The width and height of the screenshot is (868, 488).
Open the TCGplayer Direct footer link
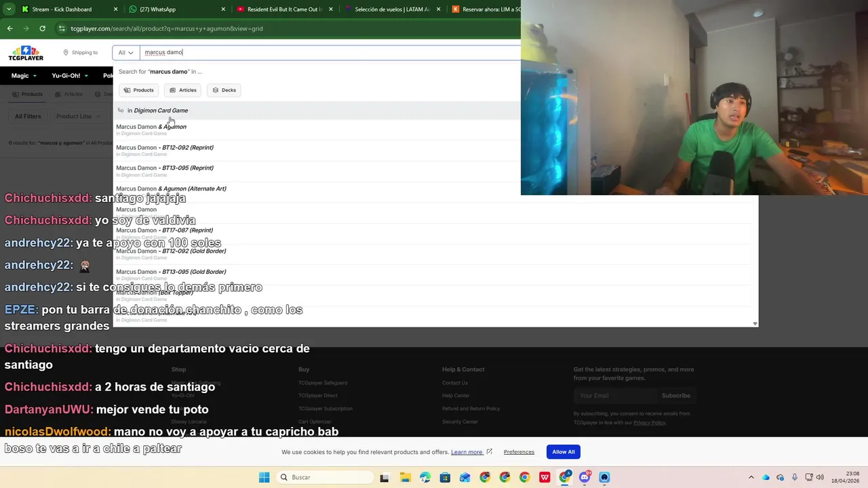(318, 396)
